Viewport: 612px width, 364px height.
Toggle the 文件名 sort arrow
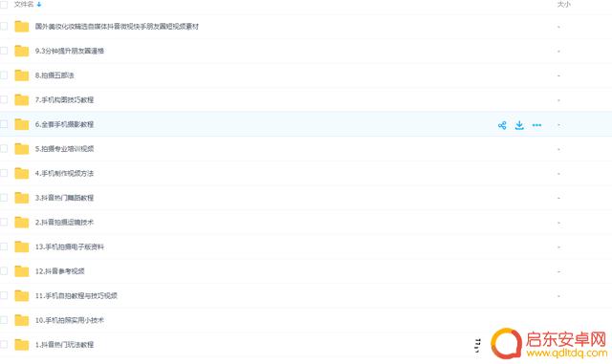click(39, 5)
